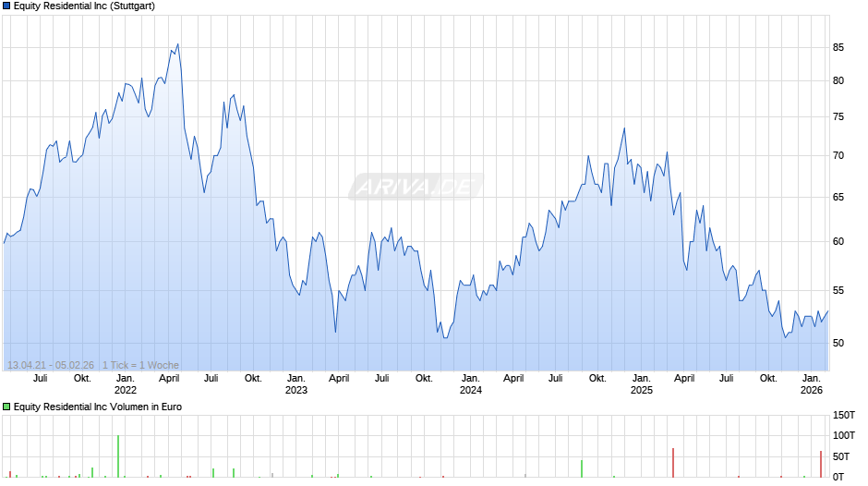The height and width of the screenshot is (486, 868).
Task: Click the '2026' year label on the x-axis
Action: tap(812, 390)
